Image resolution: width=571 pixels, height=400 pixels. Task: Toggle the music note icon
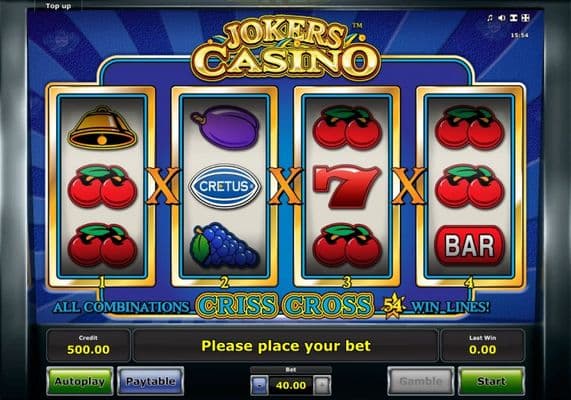[490, 17]
